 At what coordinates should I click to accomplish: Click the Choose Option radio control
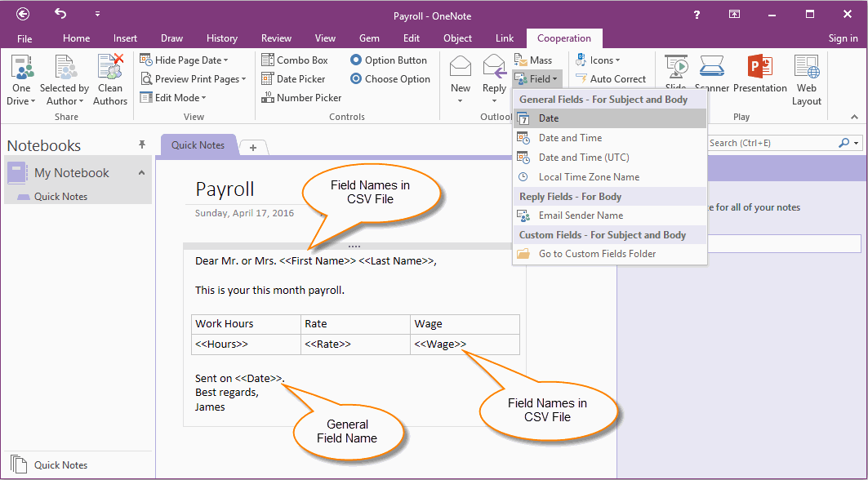click(390, 79)
